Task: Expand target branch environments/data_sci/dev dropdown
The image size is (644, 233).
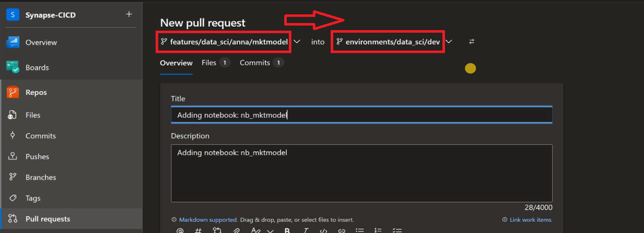Action: coord(449,41)
